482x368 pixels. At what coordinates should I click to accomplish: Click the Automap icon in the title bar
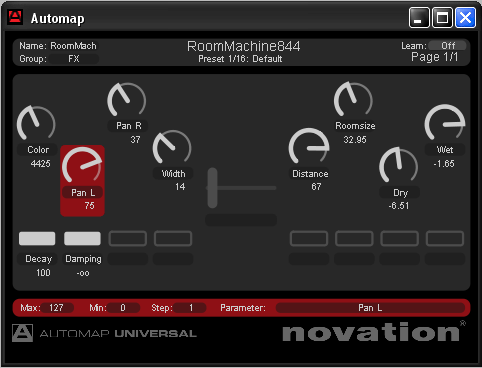coord(15,17)
